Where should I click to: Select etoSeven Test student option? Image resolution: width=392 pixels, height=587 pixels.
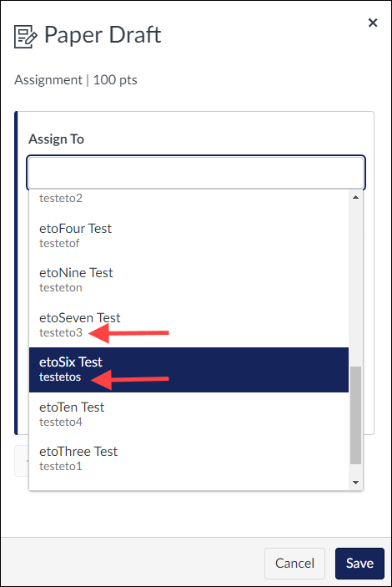tap(188, 325)
